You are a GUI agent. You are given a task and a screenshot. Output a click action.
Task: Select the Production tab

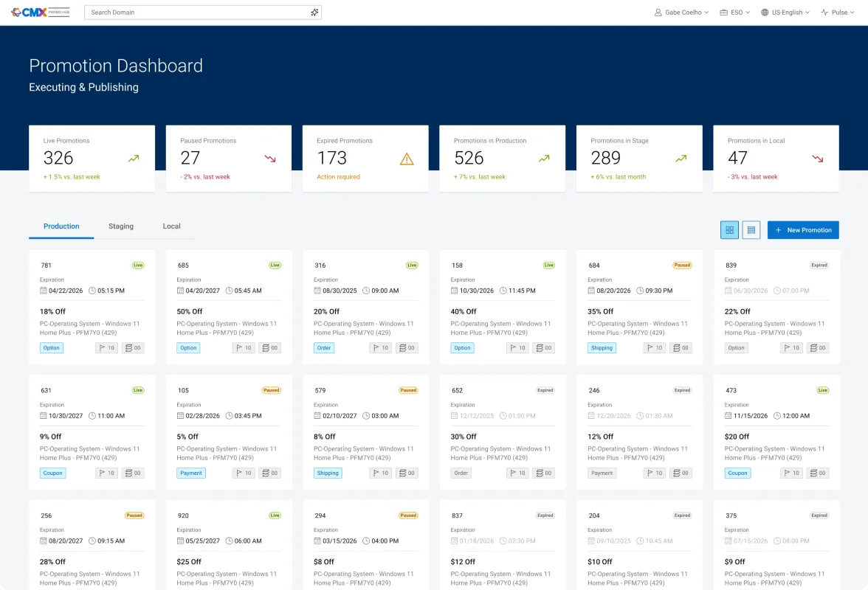pyautogui.click(x=61, y=226)
